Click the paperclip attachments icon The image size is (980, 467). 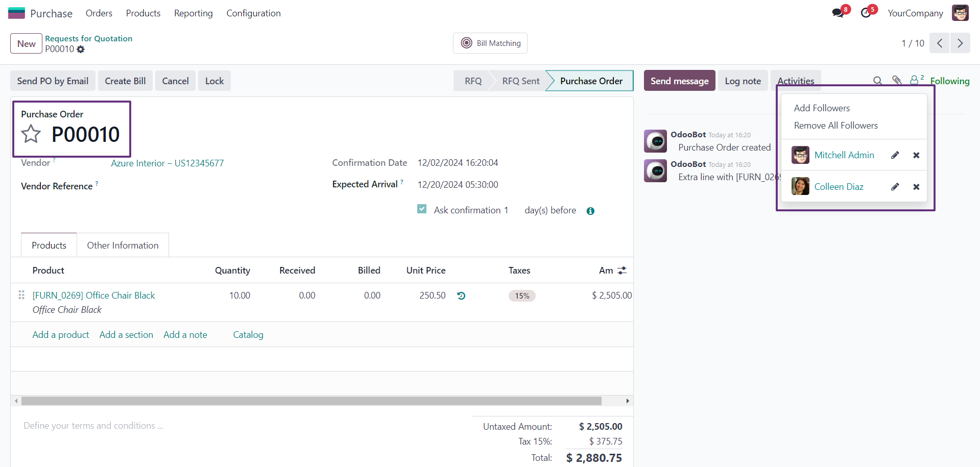tap(897, 81)
